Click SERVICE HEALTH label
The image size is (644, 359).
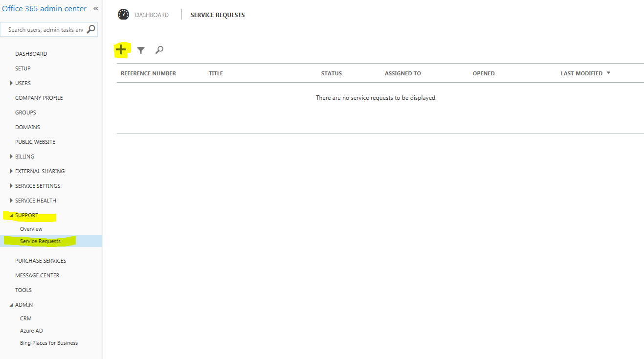point(36,201)
